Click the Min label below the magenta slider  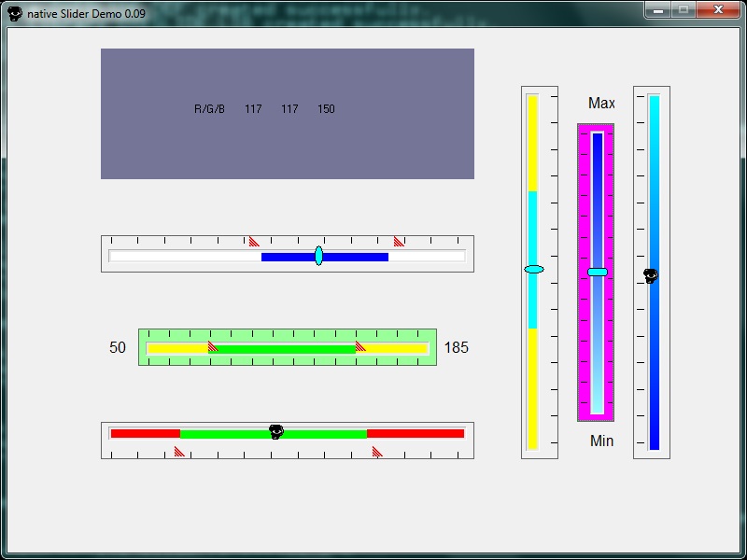(x=601, y=441)
